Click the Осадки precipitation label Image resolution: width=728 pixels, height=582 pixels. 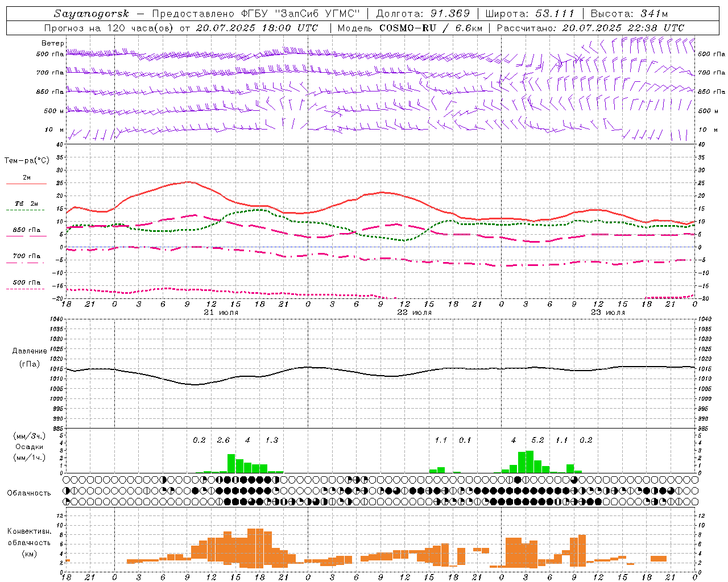(x=29, y=447)
